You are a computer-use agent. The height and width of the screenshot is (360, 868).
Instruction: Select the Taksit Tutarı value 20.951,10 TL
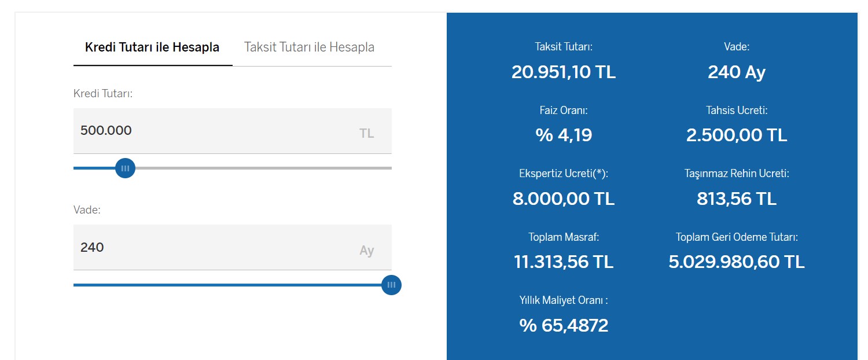tap(564, 72)
